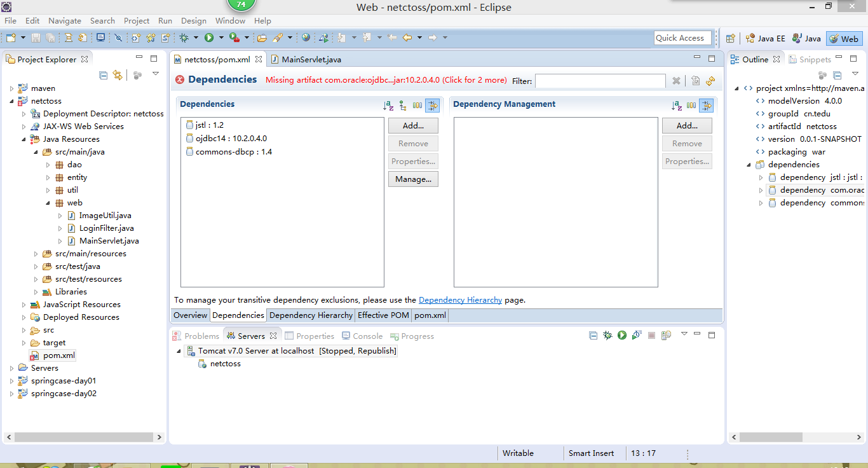Image resolution: width=868 pixels, height=468 pixels.
Task: Open the Navigate menu
Action: [x=65, y=21]
